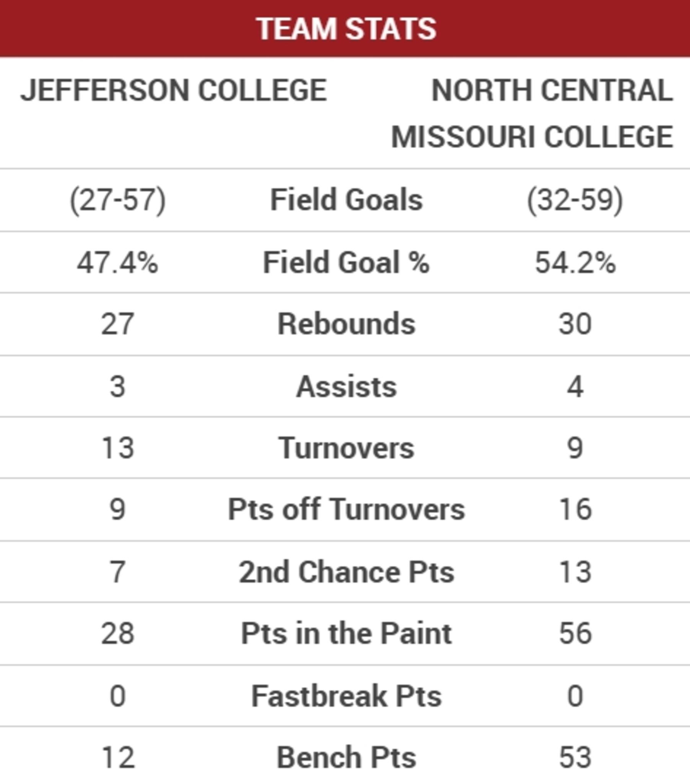Click the 54.2% field goal percentage
The height and width of the screenshot is (784, 690).
click(x=575, y=263)
